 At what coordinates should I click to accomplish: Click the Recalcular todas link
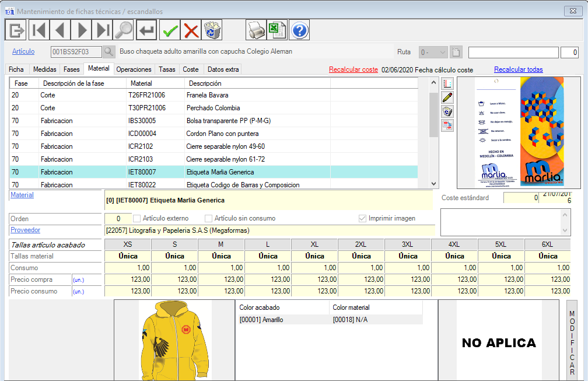tap(518, 69)
